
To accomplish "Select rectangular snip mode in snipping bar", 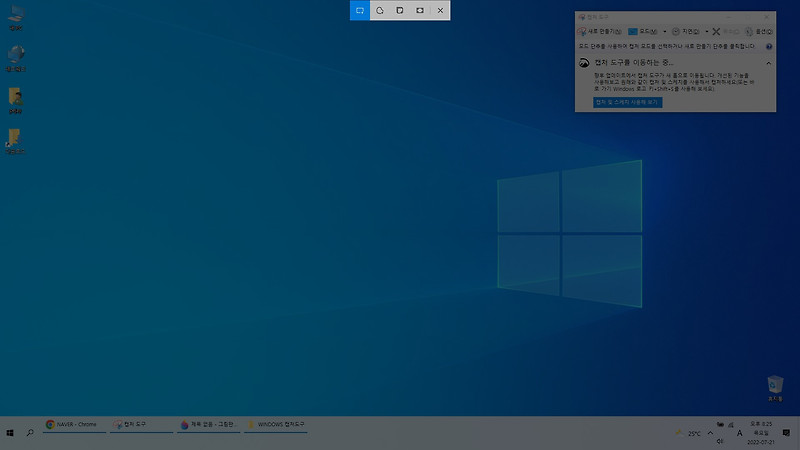I will point(360,10).
